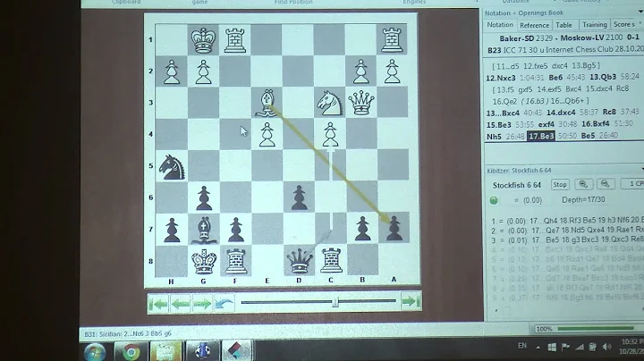The height and width of the screenshot is (361, 644).
Task: Select highlighted move 17.Be3
Action: point(541,136)
